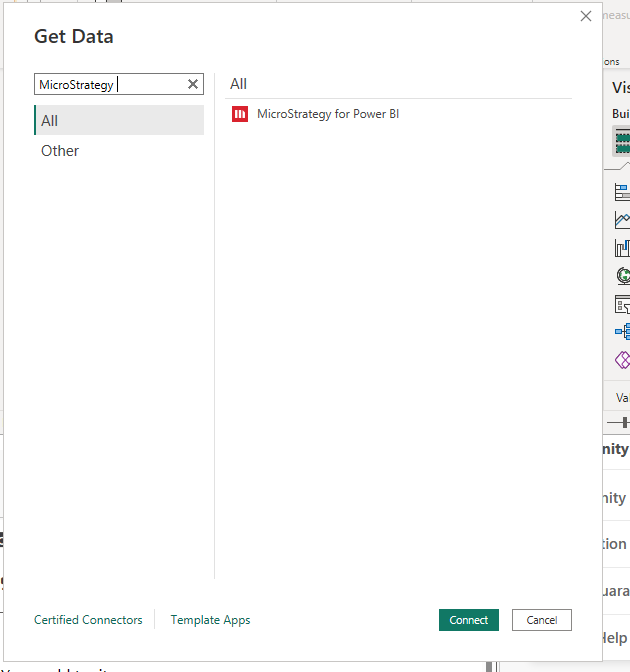
Task: Select the stacked bar chart visual icon
Action: coord(622,192)
